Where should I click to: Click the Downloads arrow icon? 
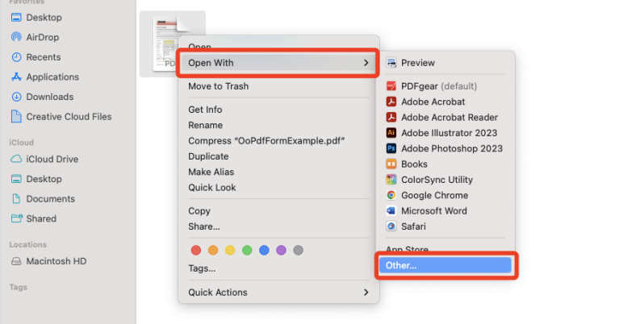(16, 97)
